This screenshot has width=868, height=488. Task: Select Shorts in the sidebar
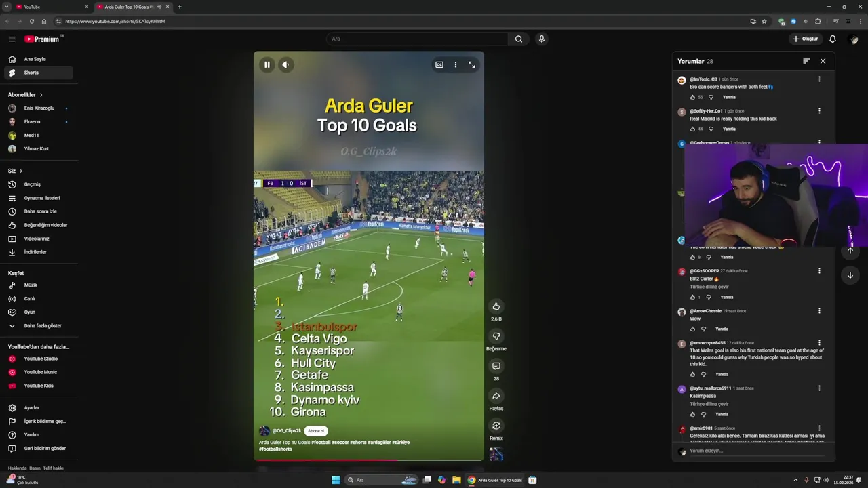click(39, 73)
